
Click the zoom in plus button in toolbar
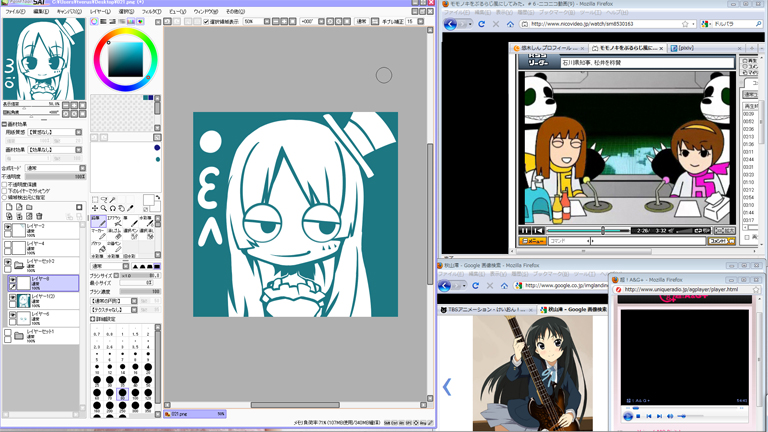(x=285, y=22)
